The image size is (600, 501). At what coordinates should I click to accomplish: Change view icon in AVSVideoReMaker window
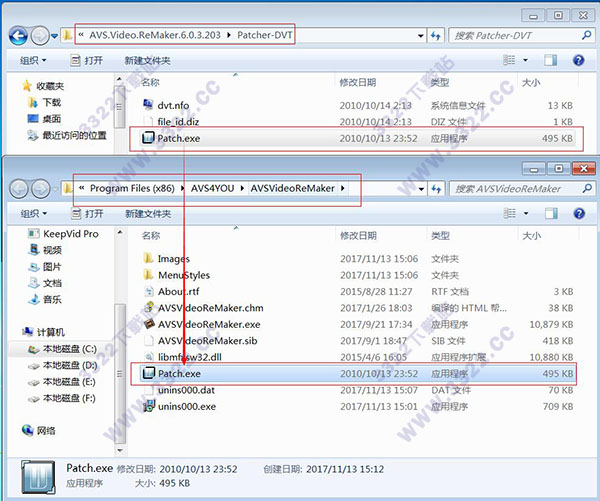click(509, 214)
